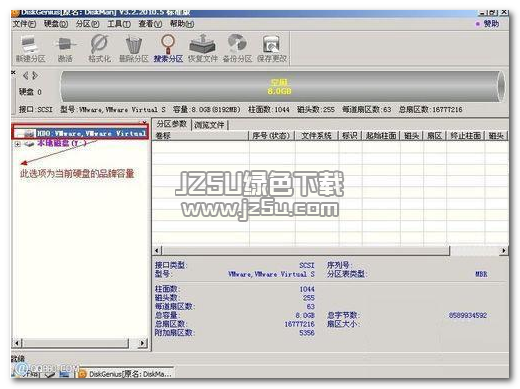This screenshot has height=389, width=520.
Task: Click the 分区表类型 value MBR
Action: coord(481,274)
